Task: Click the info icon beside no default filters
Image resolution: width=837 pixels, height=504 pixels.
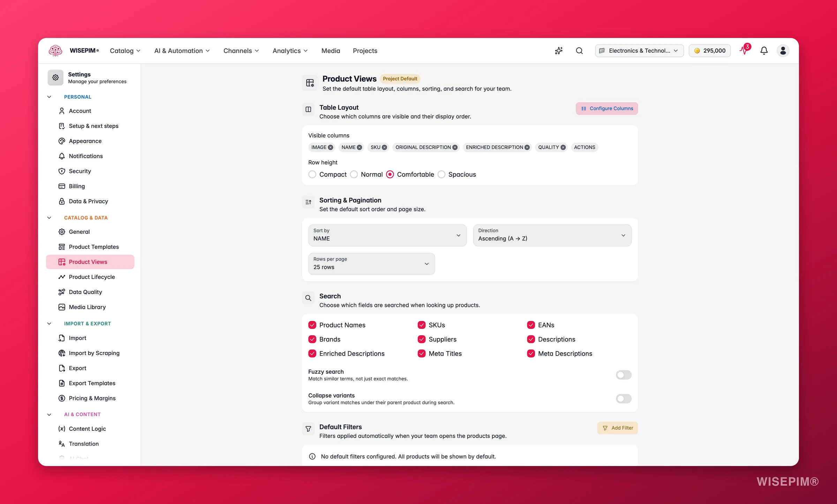Action: (x=312, y=457)
